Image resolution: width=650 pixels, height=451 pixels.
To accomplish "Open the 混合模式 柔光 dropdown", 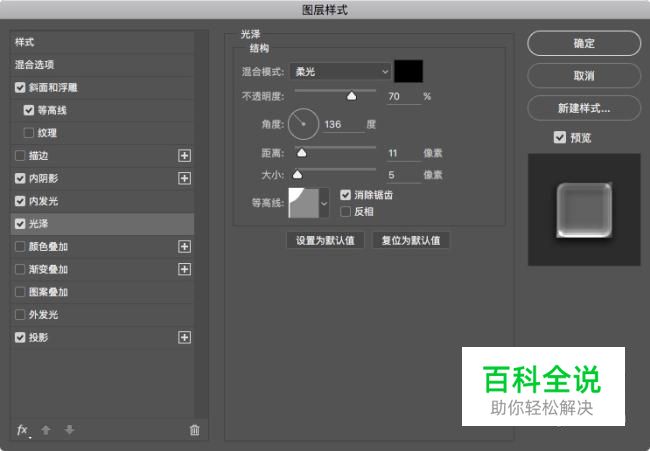I will point(340,72).
